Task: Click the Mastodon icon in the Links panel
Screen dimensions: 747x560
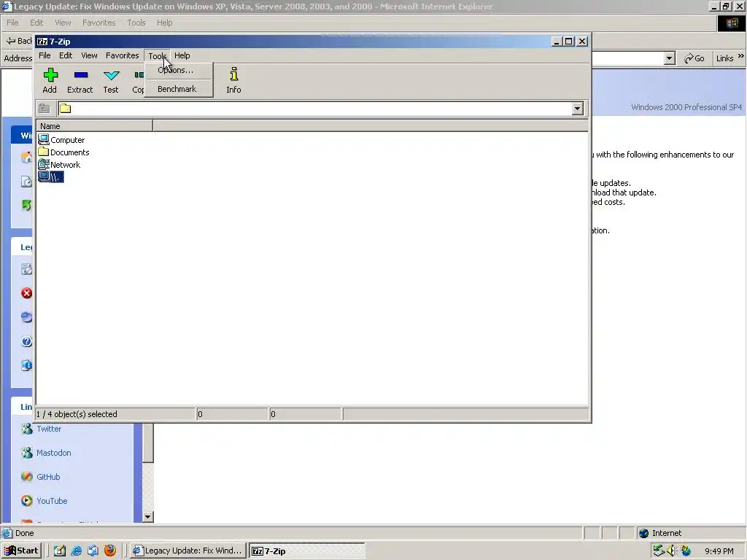Action: coord(27,453)
